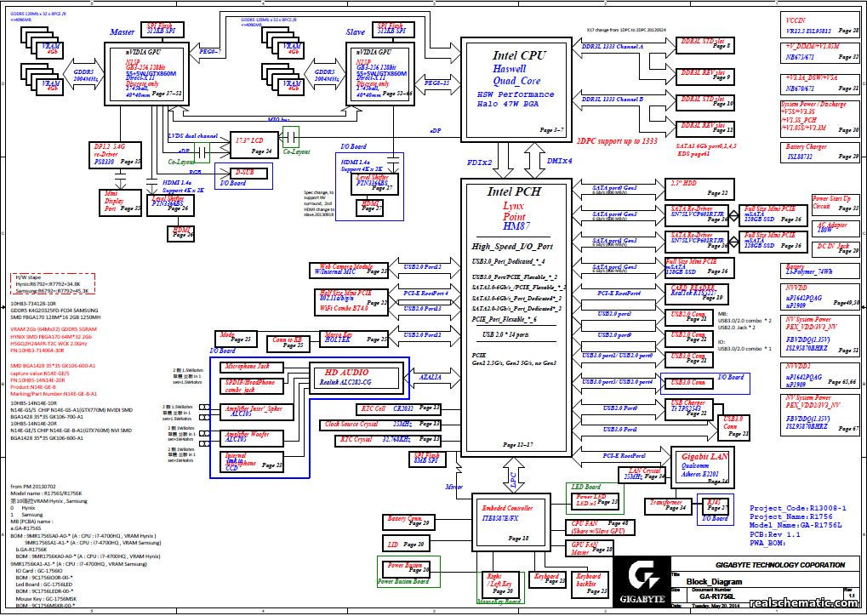Select the Intel CPU Haswell Quad_Core block
This screenshot has width=867, height=616.
[516, 88]
